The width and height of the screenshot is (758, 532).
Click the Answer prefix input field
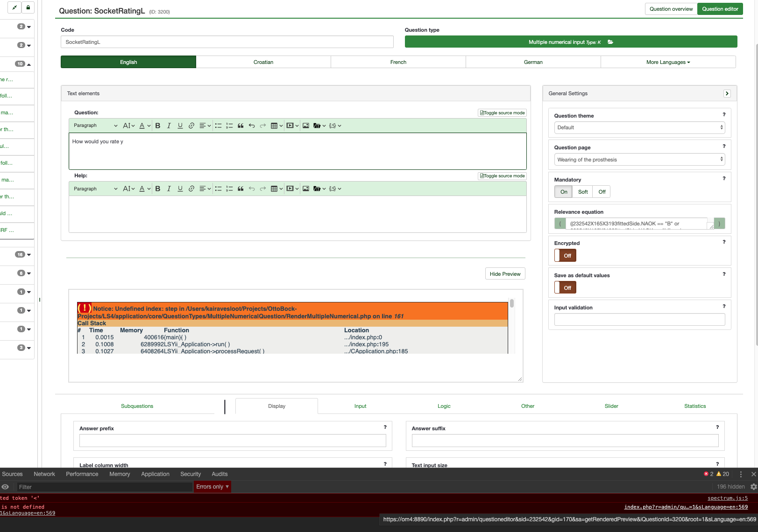pos(233,441)
